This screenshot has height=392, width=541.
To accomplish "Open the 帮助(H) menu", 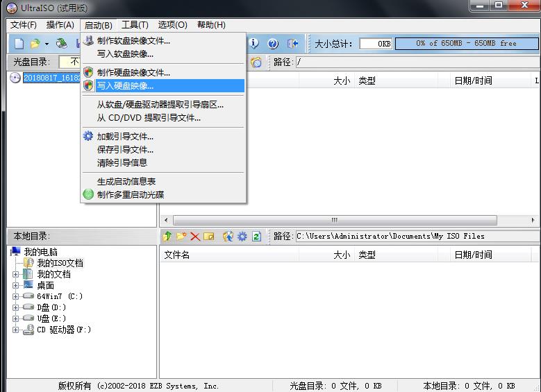I will (x=211, y=25).
